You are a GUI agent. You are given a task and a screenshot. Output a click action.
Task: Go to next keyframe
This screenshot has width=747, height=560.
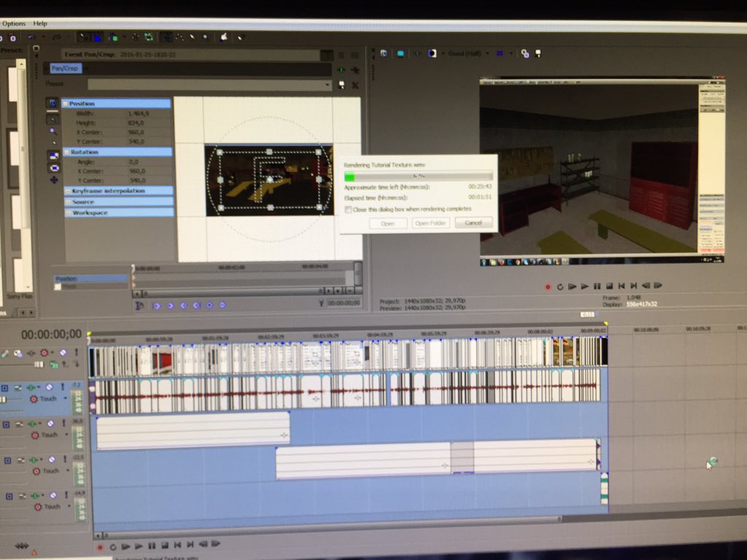tap(183, 306)
